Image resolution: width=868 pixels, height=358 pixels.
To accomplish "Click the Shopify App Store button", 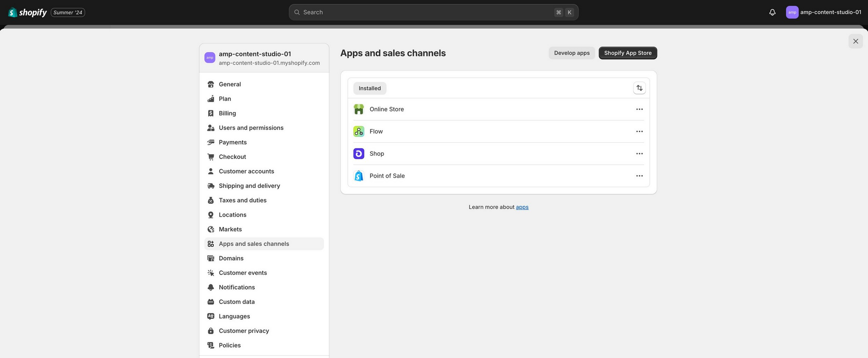I will [628, 53].
